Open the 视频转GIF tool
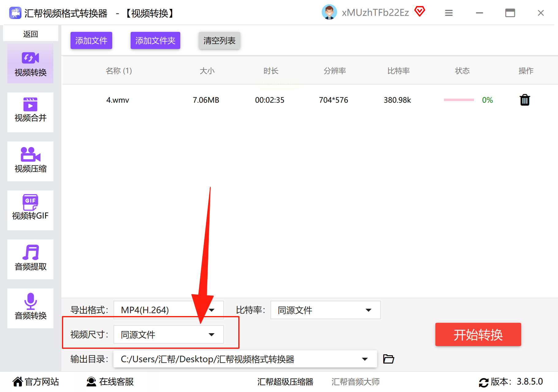The width and height of the screenshot is (558, 392). [30, 210]
